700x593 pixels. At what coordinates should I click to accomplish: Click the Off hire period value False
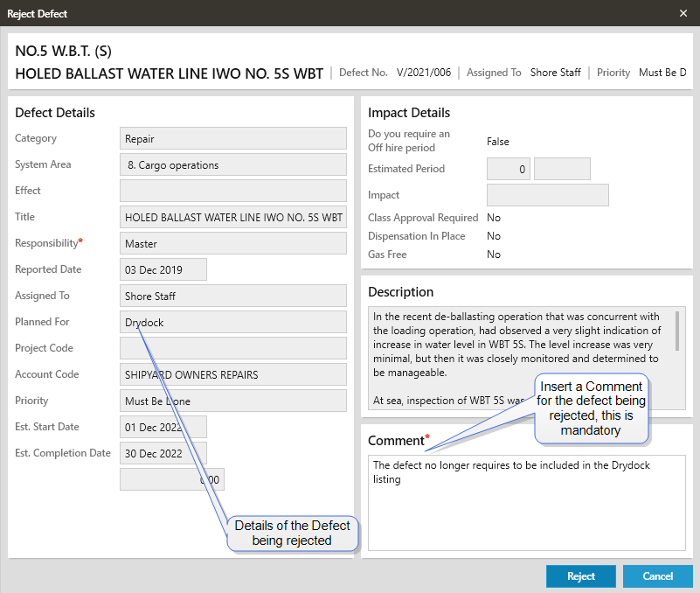(498, 142)
